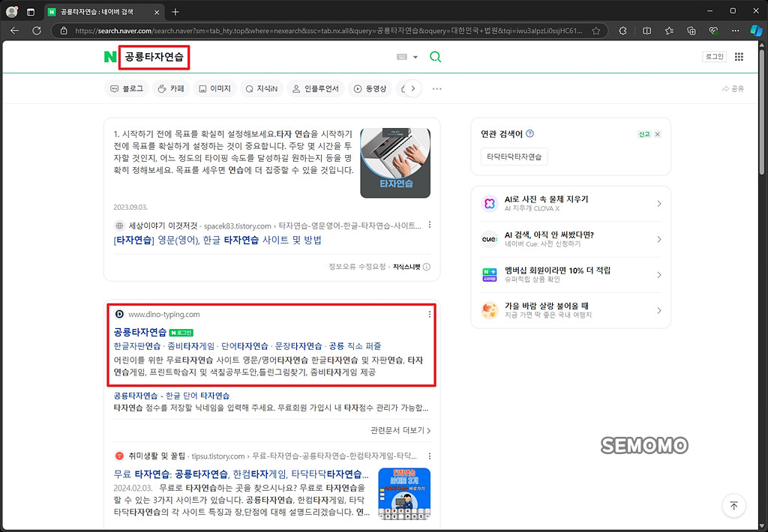Image resolution: width=768 pixels, height=532 pixels.
Task: Open the 공룡타자연습 site title link
Action: (x=140, y=333)
